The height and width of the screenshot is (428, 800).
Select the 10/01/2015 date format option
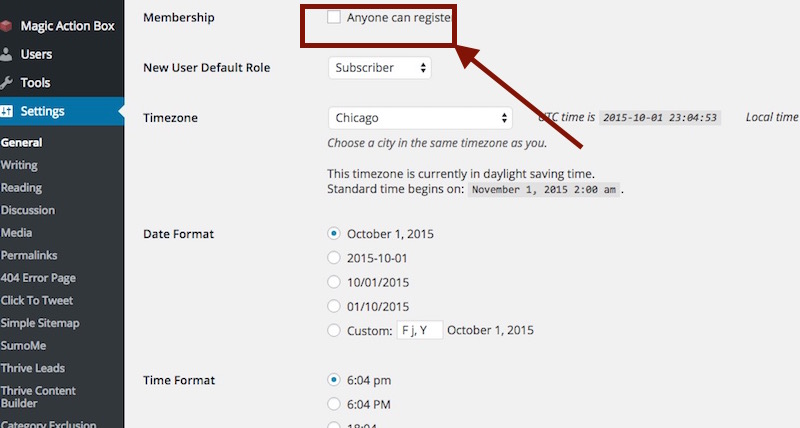click(334, 282)
